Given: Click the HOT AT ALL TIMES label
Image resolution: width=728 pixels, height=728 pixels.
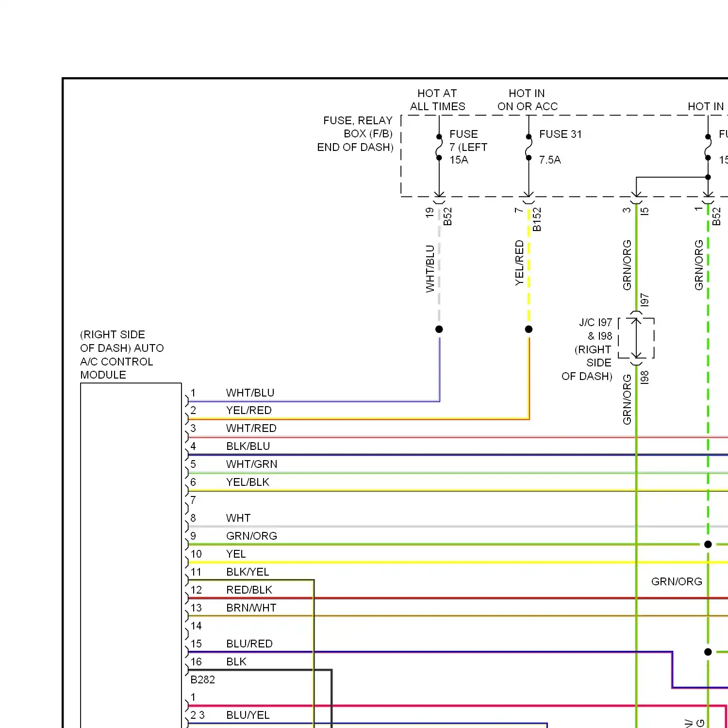Looking at the screenshot, I should tap(437, 100).
